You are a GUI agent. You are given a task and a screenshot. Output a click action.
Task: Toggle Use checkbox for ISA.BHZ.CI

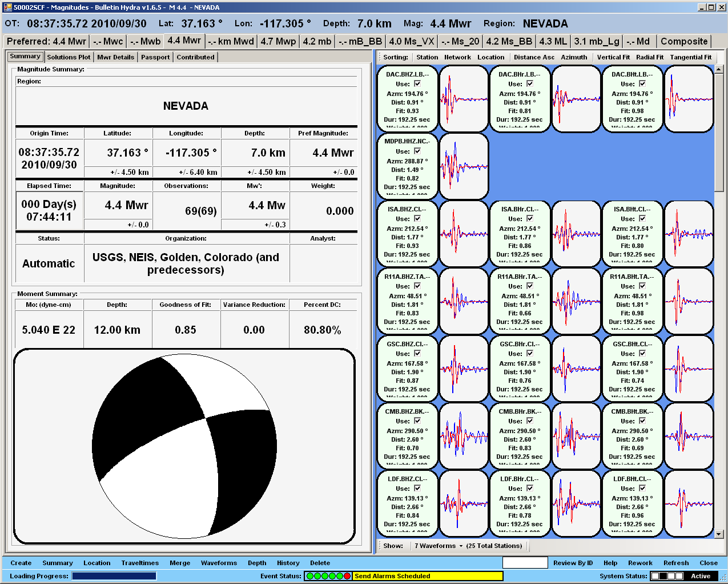417,219
